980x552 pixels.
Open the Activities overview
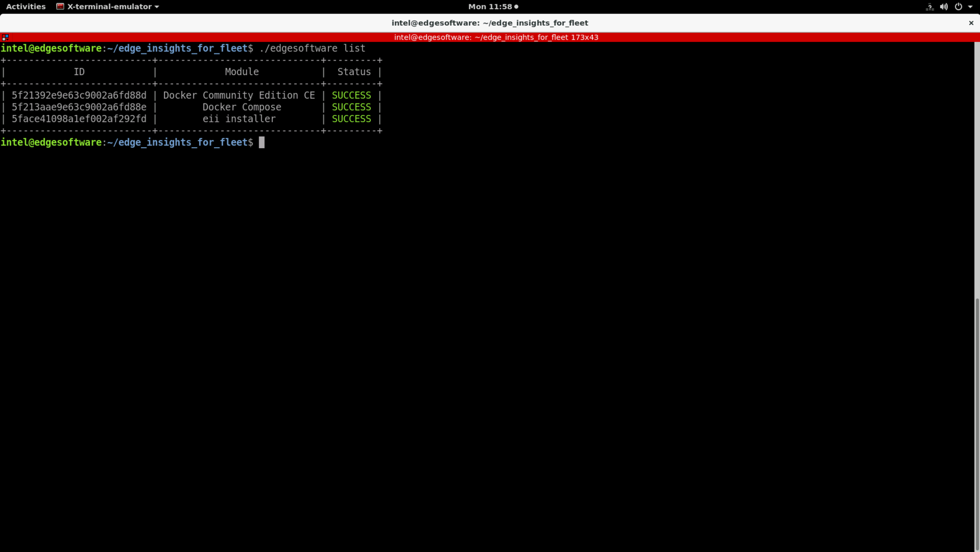(26, 7)
